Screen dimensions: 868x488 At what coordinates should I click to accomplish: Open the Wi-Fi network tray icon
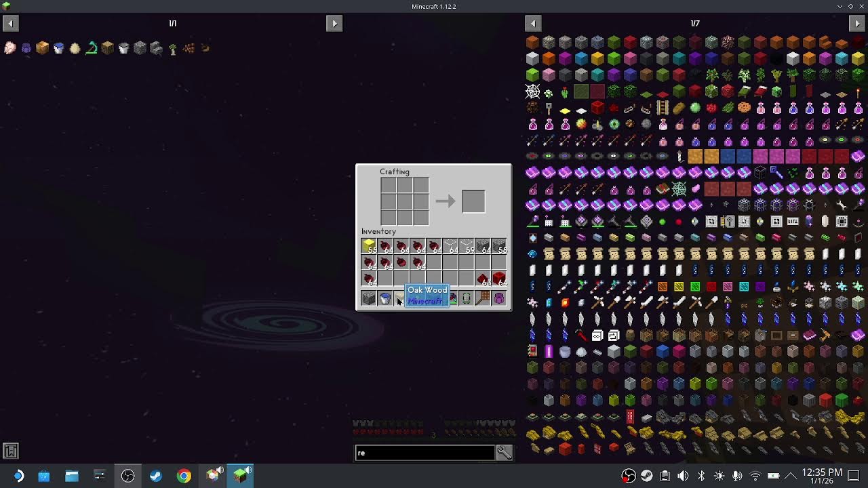[x=755, y=476]
